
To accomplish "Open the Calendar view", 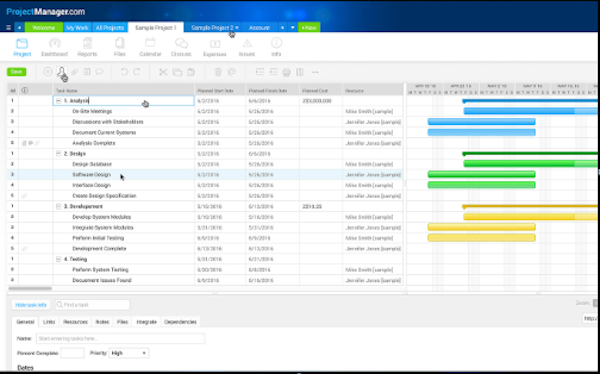I will 150,48.
